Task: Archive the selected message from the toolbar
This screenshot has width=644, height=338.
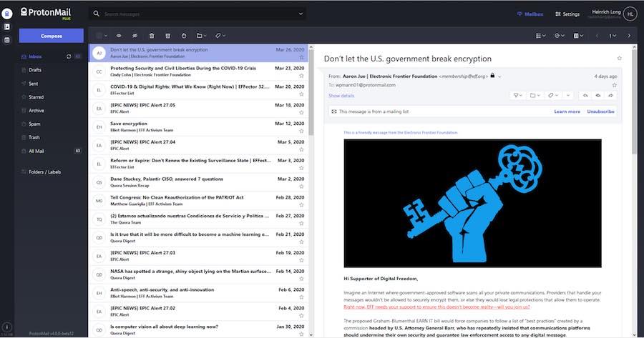Action: tap(167, 36)
